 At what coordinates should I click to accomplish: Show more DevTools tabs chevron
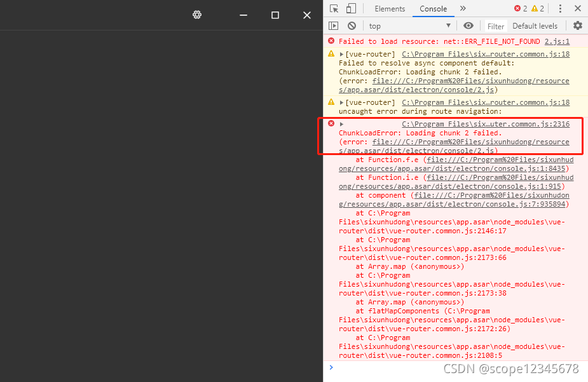463,8
